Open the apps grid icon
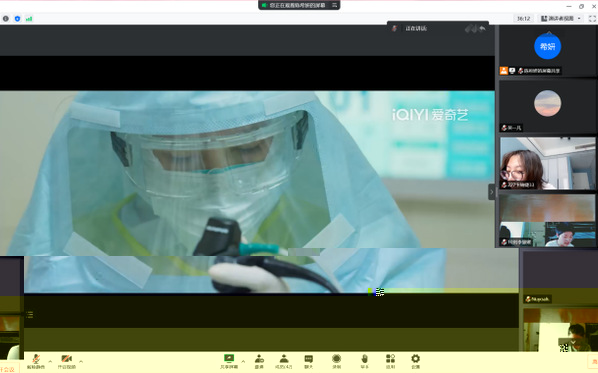The width and height of the screenshot is (598, 373). 390,361
